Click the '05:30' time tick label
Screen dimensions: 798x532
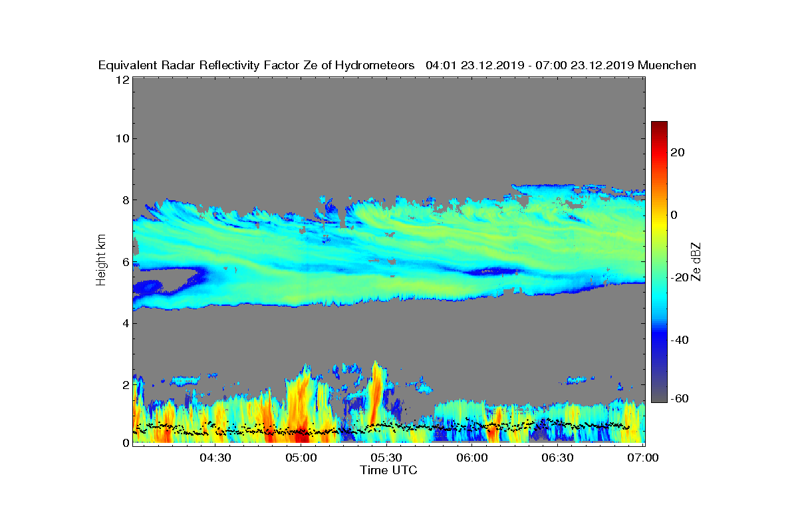pos(387,458)
